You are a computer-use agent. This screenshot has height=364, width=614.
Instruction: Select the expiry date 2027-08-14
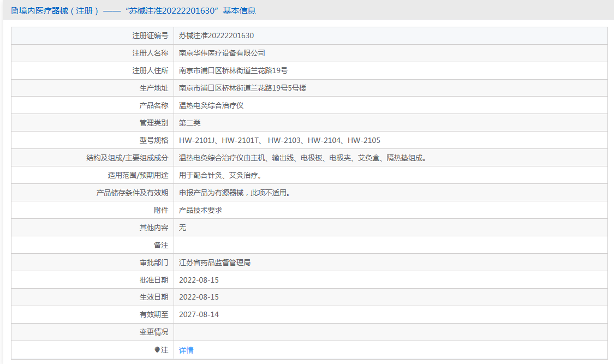pos(199,315)
